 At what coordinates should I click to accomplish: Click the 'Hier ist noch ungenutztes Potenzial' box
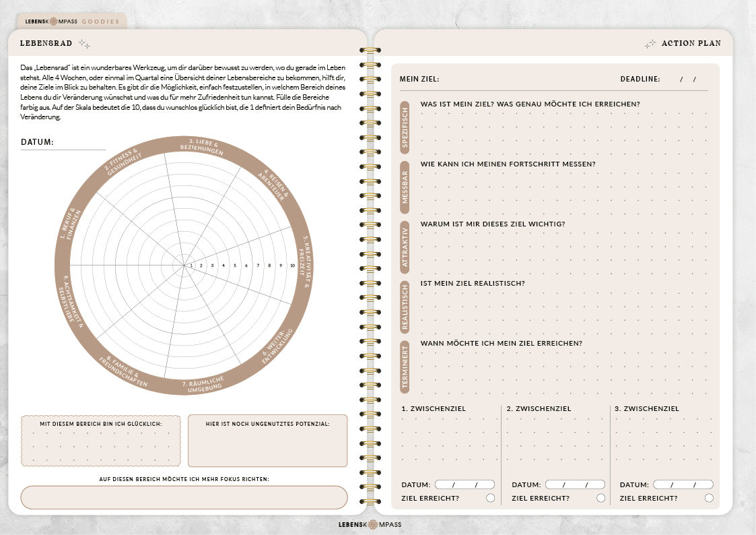(267, 441)
